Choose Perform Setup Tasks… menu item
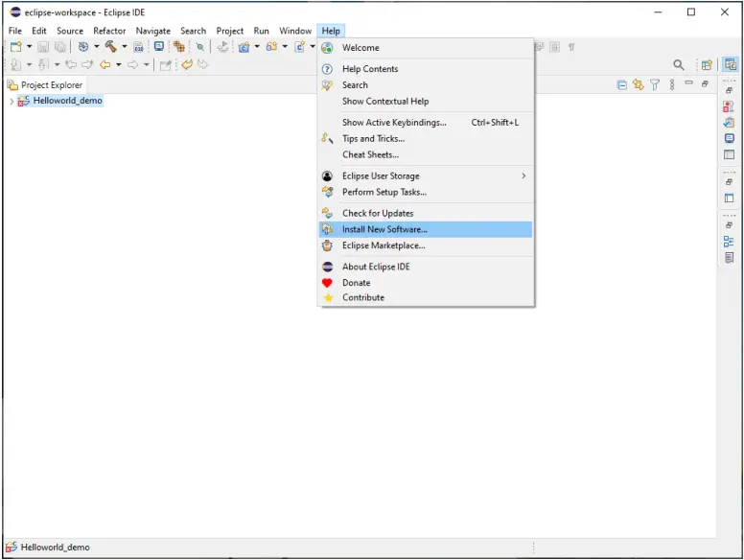 [x=426, y=192]
